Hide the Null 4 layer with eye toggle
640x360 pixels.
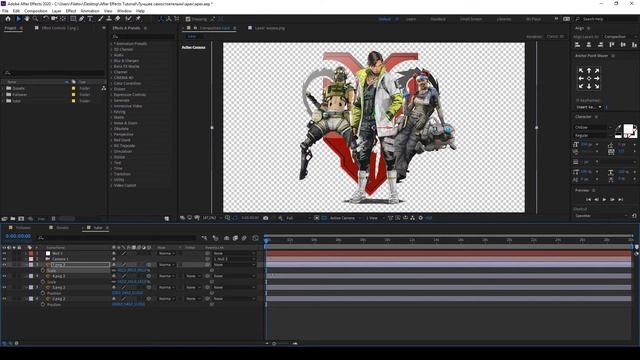point(4,253)
